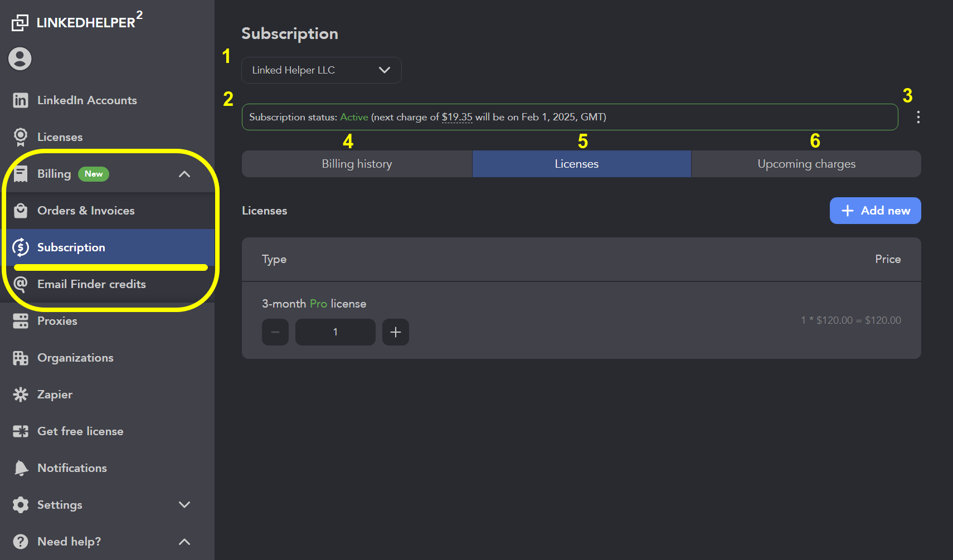Increase license quantity with the plus stepper

pos(395,332)
